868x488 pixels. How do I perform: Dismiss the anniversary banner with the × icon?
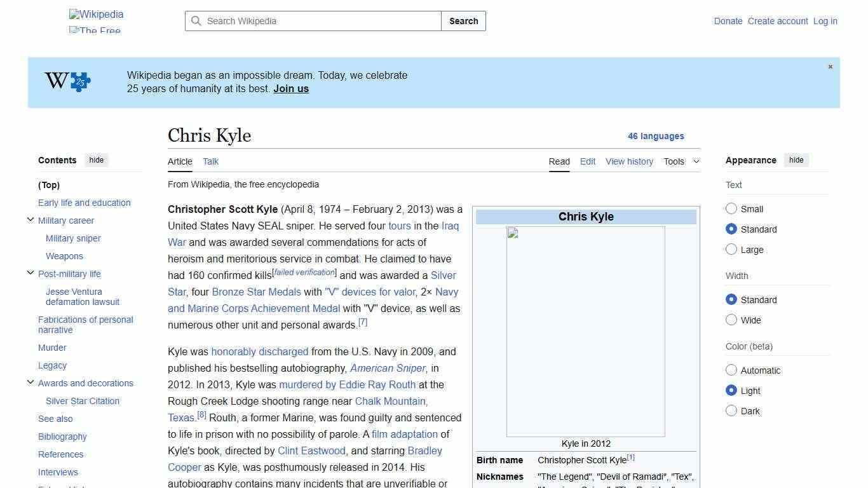[830, 66]
